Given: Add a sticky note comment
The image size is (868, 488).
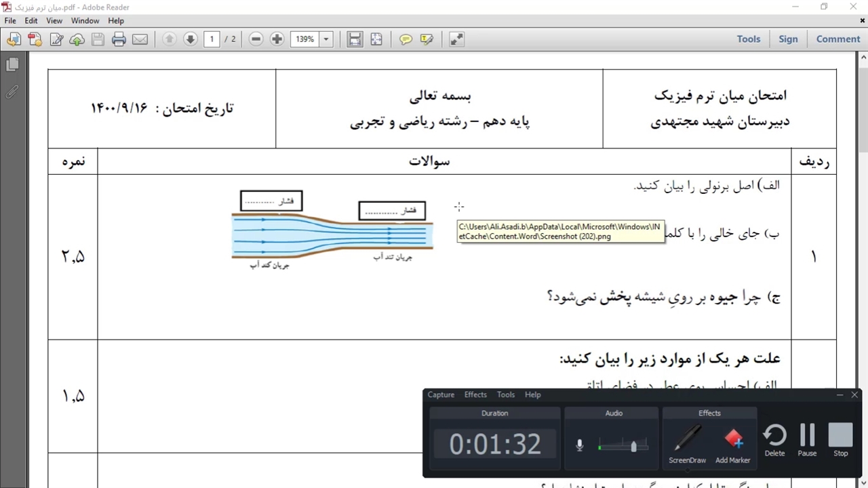Looking at the screenshot, I should point(406,39).
